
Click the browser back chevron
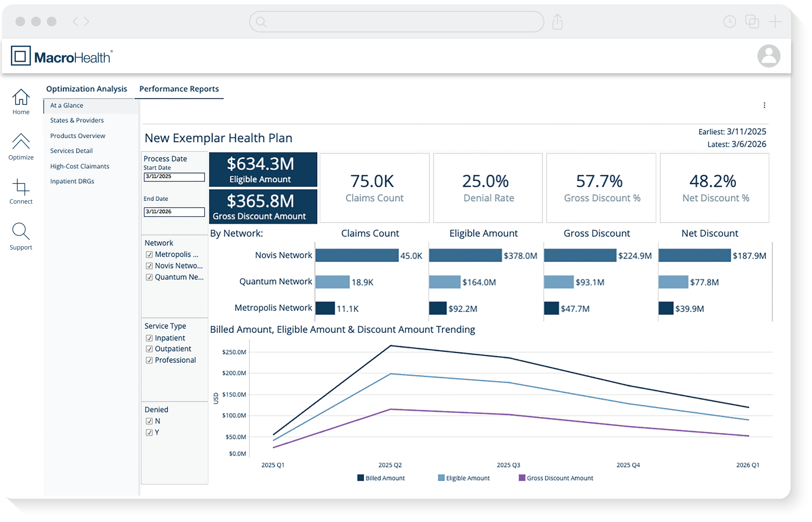point(75,22)
